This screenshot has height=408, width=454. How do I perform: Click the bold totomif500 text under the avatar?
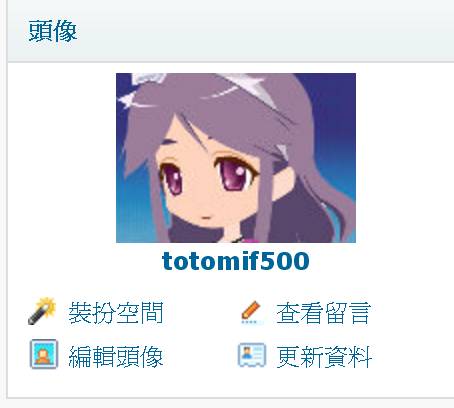click(236, 261)
